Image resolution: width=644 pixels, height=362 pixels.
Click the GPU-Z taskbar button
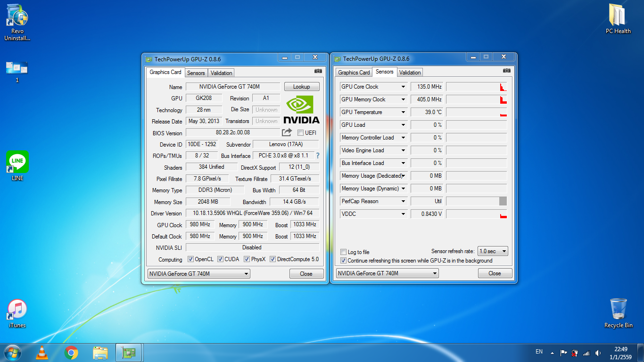coord(129,353)
